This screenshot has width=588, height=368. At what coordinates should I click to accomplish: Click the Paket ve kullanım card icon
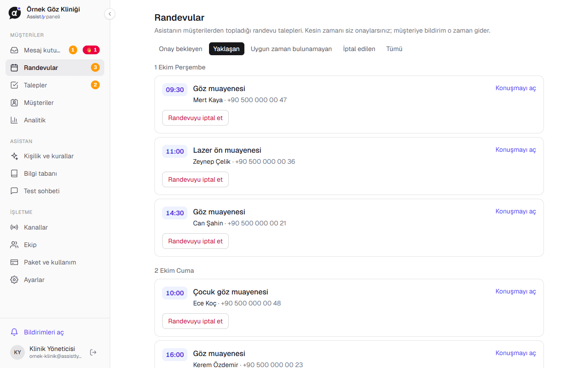coord(15,262)
